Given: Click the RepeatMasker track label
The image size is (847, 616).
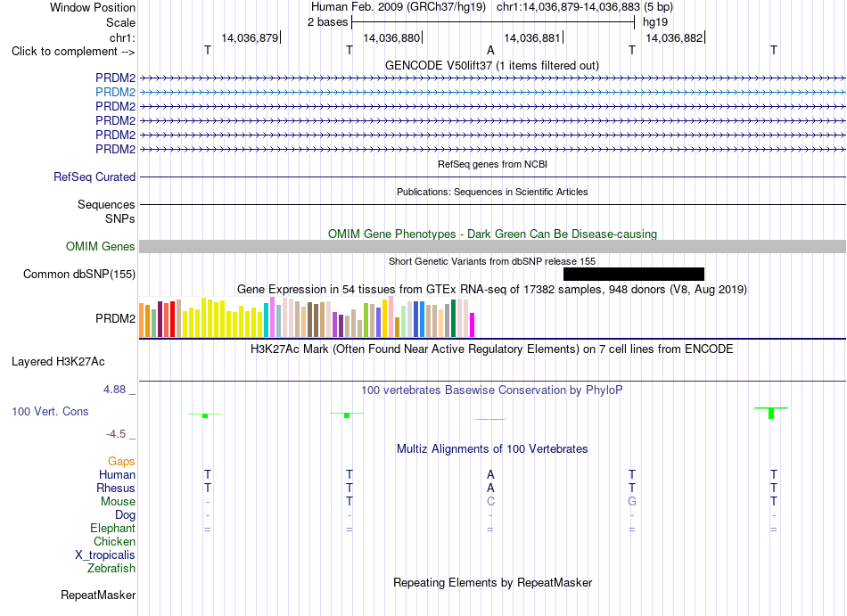Looking at the screenshot, I should click(x=98, y=595).
